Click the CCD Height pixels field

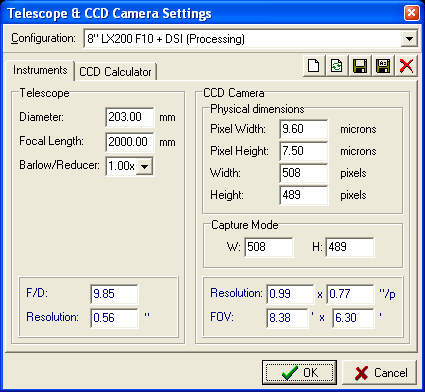(304, 195)
